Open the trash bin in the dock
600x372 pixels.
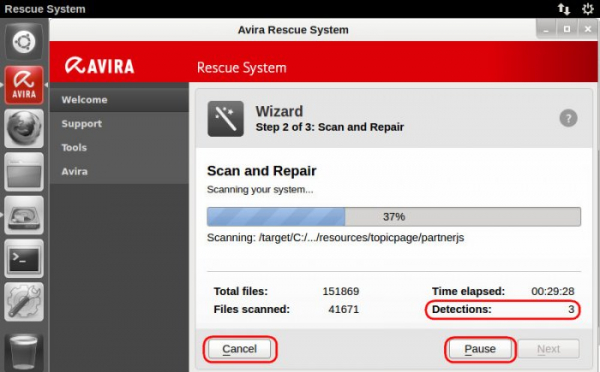[24, 351]
